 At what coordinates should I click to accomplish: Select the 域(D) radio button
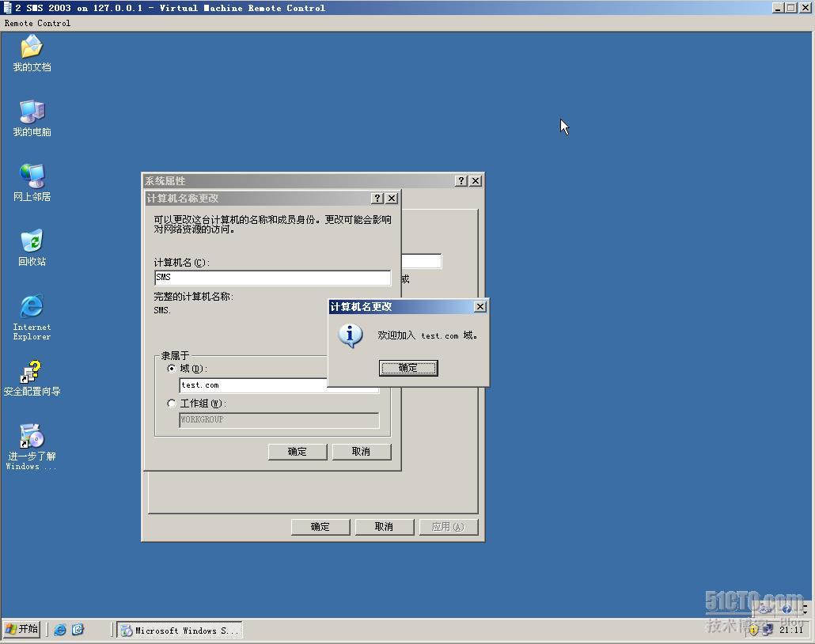point(172,368)
